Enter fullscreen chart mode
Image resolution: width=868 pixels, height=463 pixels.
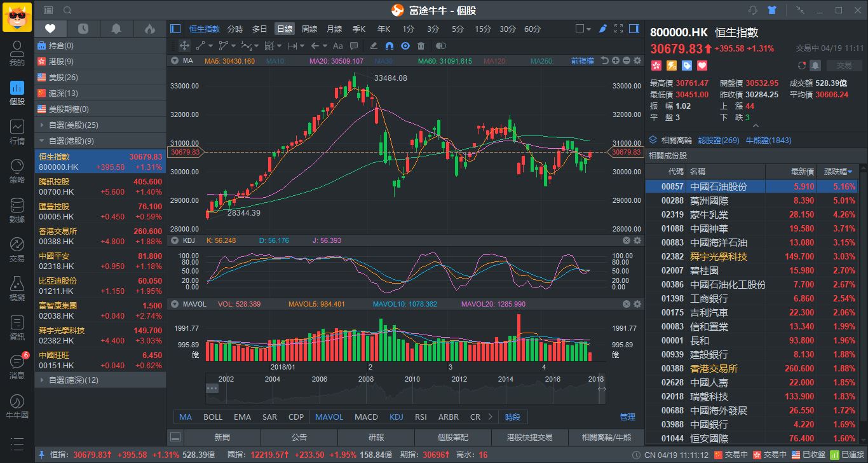(618, 29)
